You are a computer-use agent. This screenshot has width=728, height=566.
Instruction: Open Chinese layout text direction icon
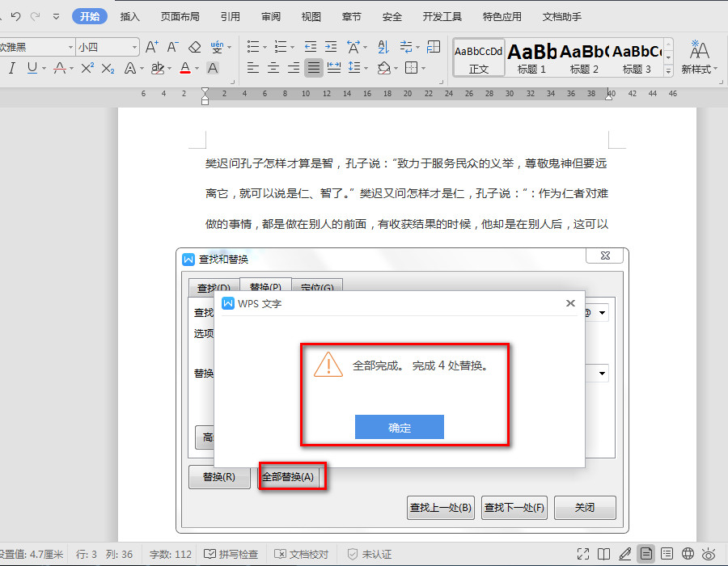click(x=353, y=47)
